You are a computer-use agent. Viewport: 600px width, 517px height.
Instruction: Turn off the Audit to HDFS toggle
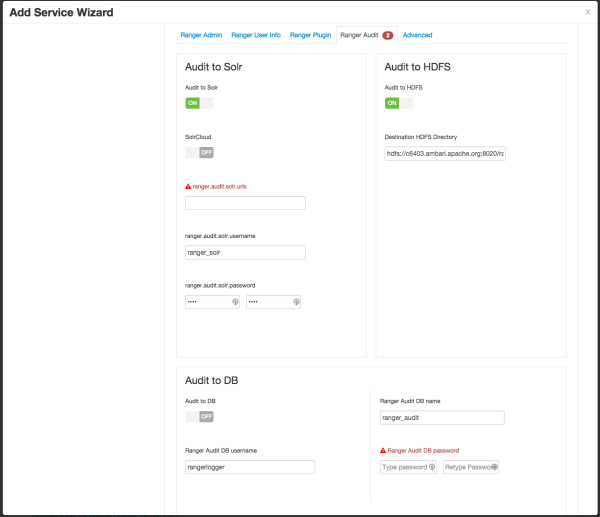[399, 103]
